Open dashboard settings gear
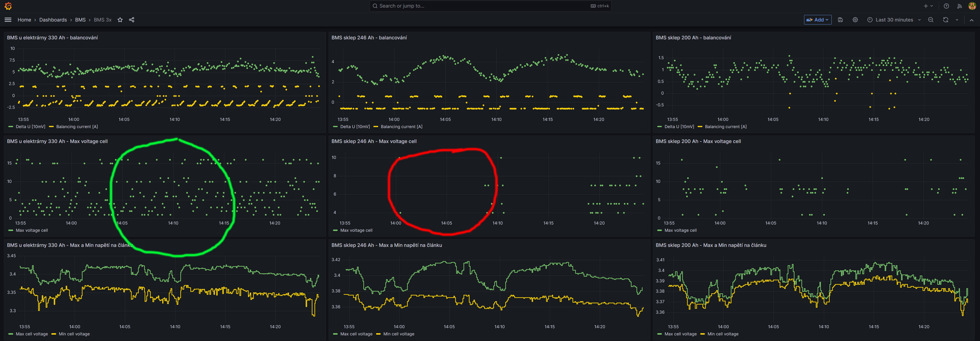The width and height of the screenshot is (980, 341). [x=855, y=20]
